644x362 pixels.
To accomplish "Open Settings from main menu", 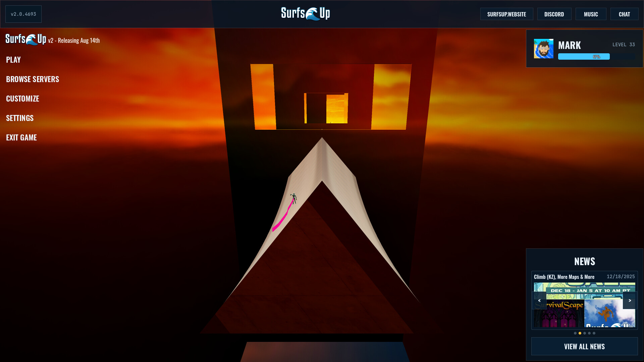I will pyautogui.click(x=20, y=118).
